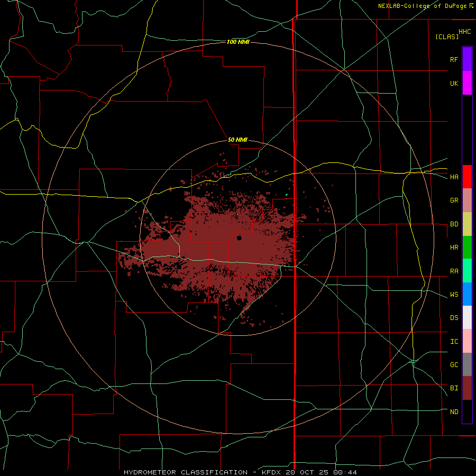Click the GR legend label

click(454, 200)
